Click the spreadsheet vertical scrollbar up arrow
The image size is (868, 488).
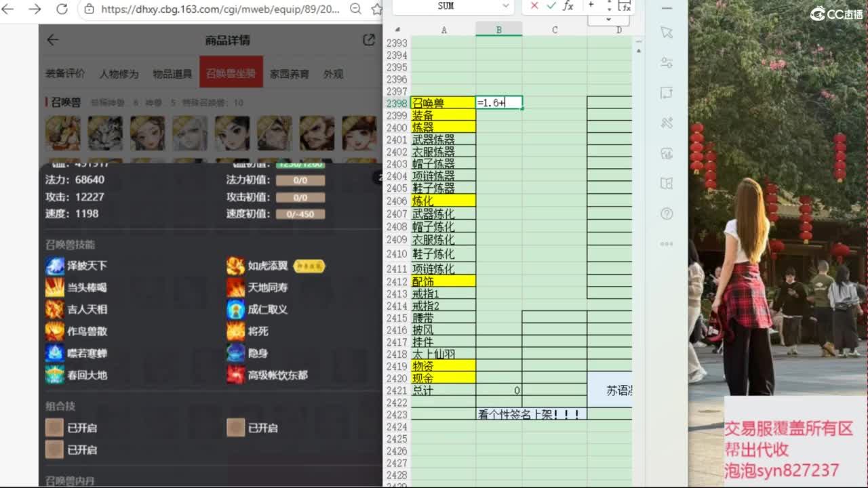pos(638,42)
